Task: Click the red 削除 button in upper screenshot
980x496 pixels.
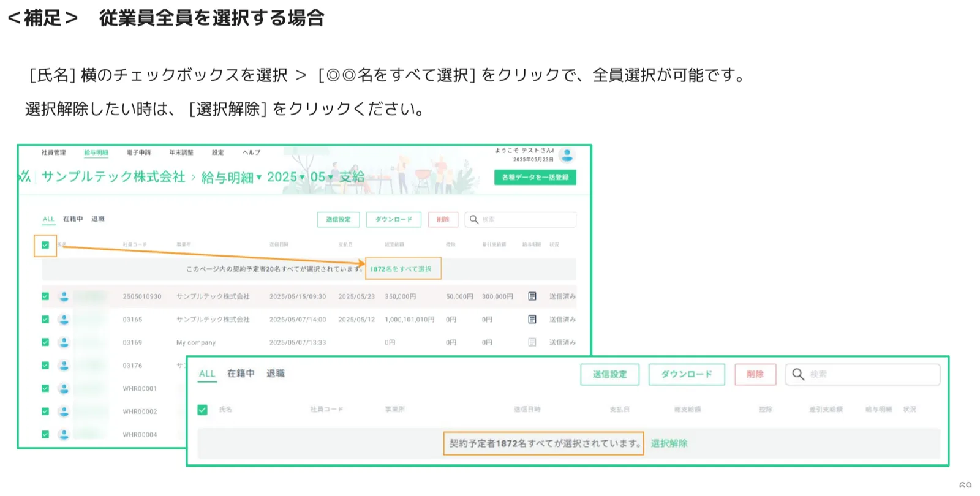Action: coord(443,219)
